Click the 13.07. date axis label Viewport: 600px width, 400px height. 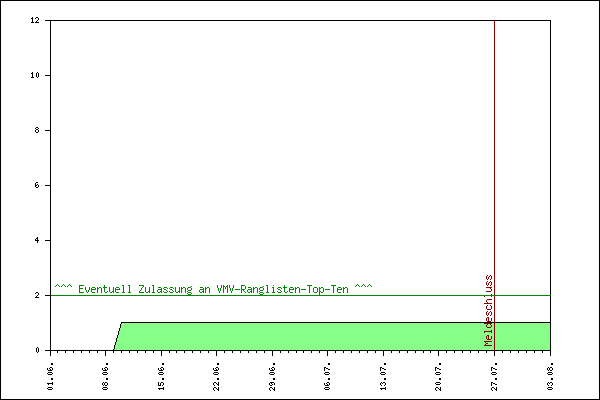(x=383, y=377)
